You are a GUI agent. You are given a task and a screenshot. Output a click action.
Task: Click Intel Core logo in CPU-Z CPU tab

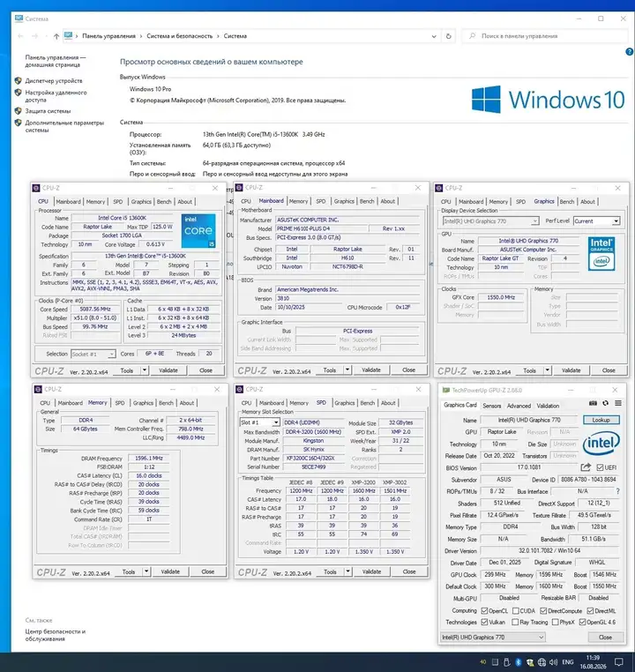point(198,230)
